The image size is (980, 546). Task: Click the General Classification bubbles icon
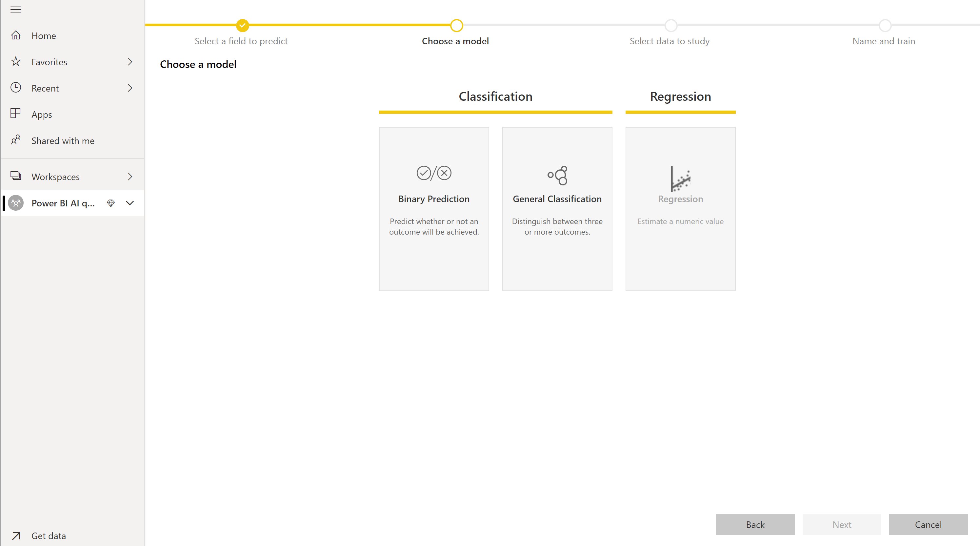click(x=557, y=175)
